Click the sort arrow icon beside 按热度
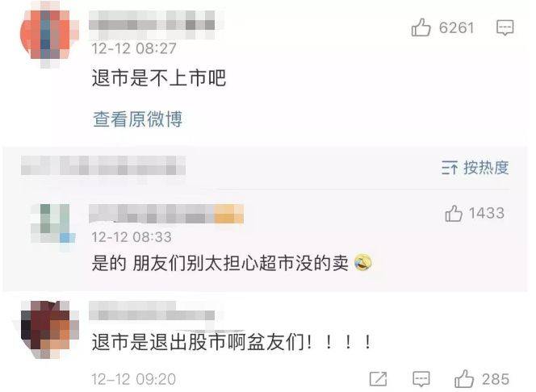The width and height of the screenshot is (536, 392). coord(449,168)
